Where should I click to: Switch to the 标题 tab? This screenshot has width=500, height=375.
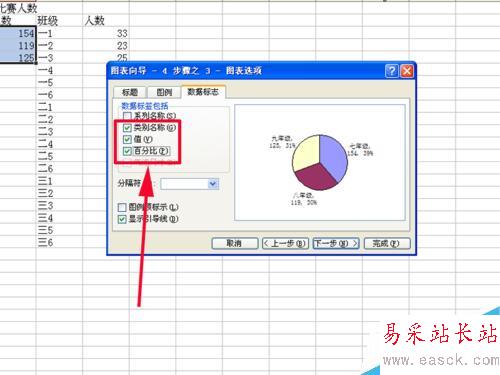[x=130, y=92]
